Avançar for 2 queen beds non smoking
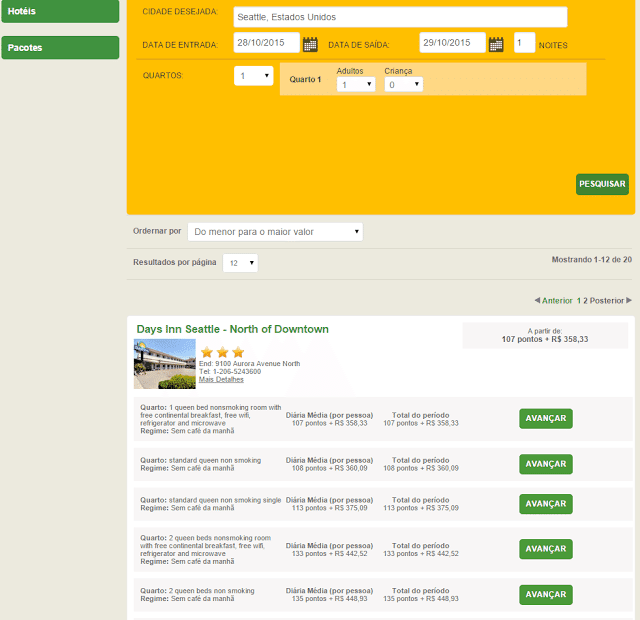Image resolution: width=640 pixels, height=620 pixels. coord(546,595)
